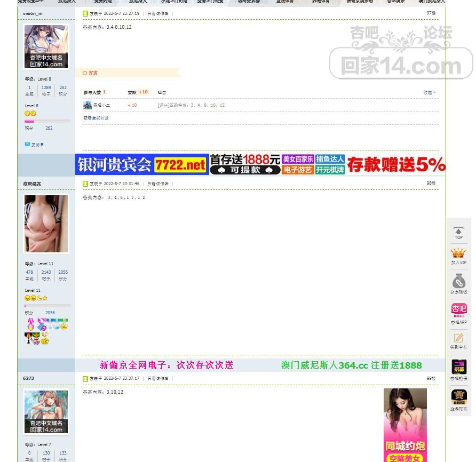Open second poster's username link at 98楼
The image size is (476, 462).
(31, 184)
